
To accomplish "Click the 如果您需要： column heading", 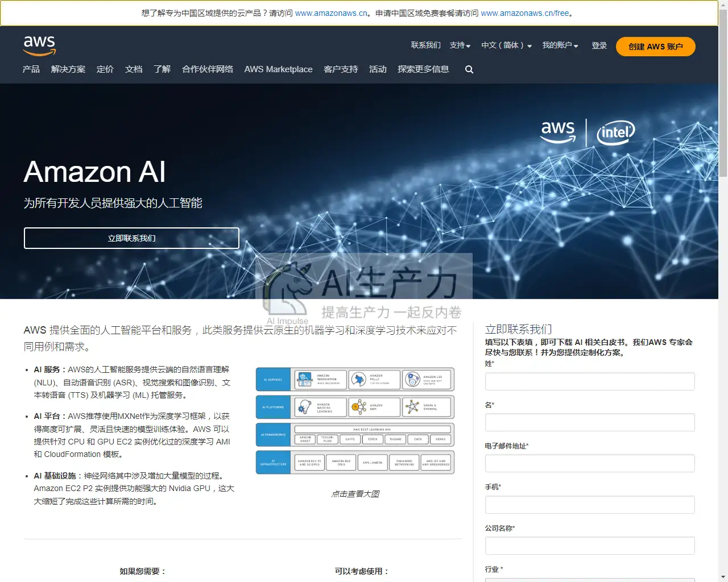I will (x=143, y=571).
